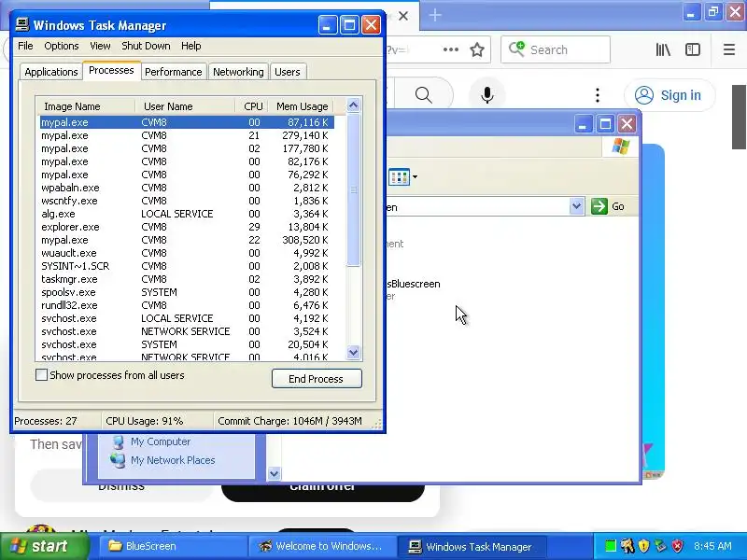Select the spoolsv.exe process row

187,292
